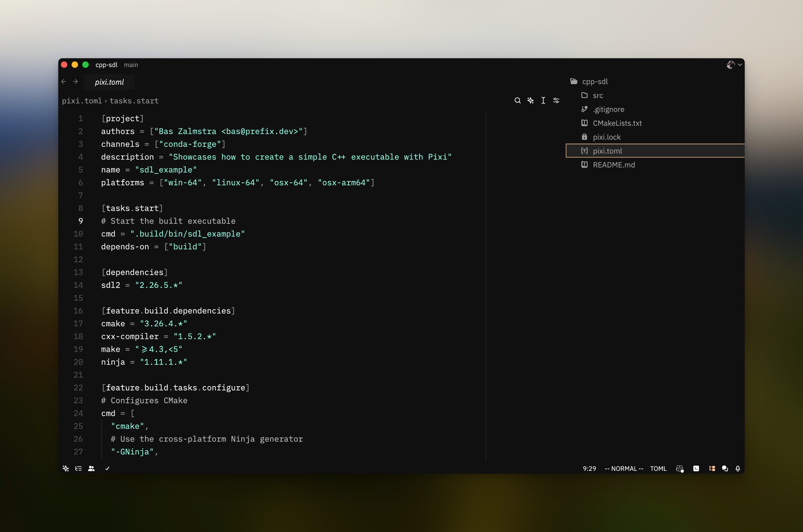The image size is (803, 532).
Task: Toggle the outline panel icon
Action: coord(78,469)
